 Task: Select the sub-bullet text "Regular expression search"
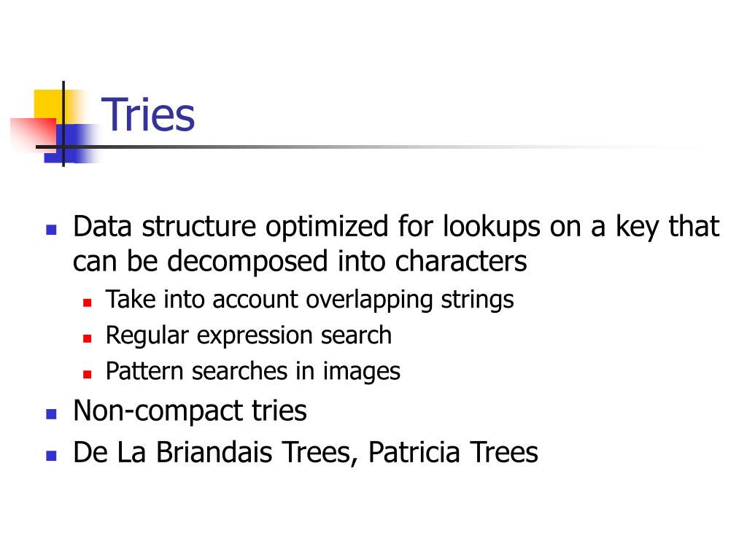pyautogui.click(x=249, y=335)
